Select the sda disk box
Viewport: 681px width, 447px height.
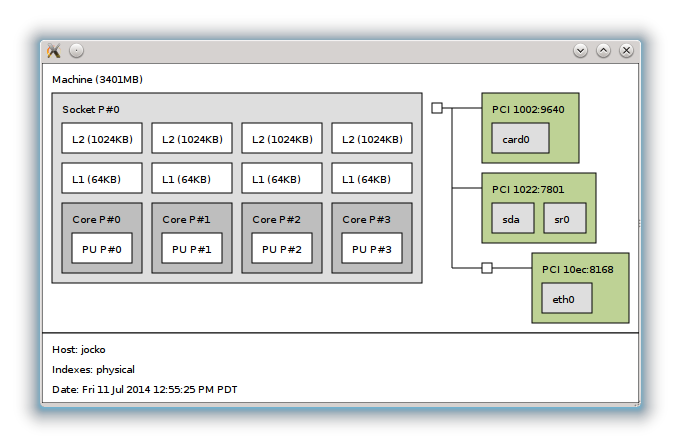513,218
